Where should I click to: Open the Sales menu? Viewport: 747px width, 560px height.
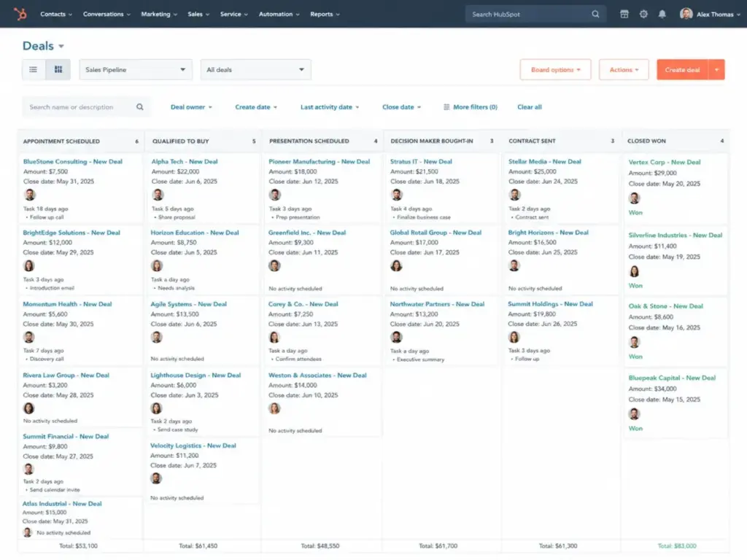point(198,15)
